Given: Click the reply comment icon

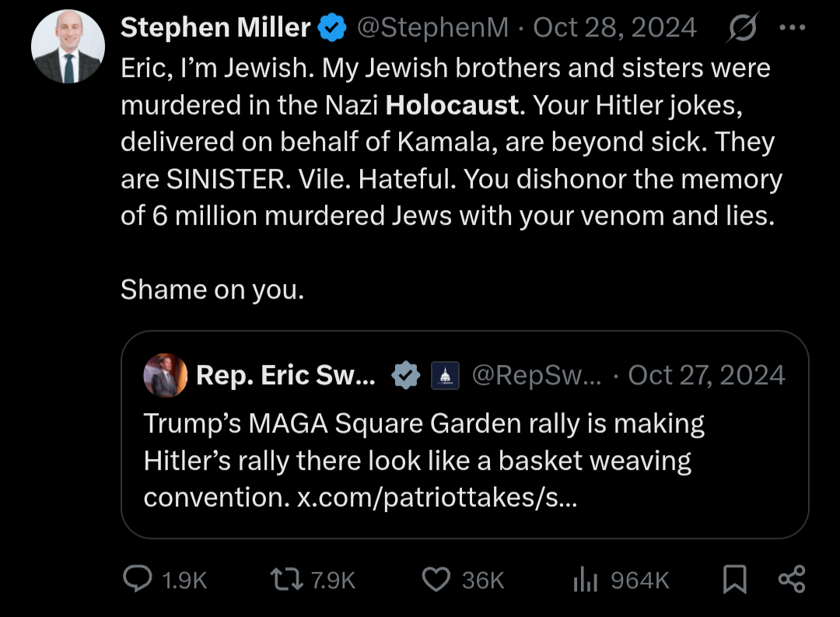Looking at the screenshot, I should coord(138,579).
